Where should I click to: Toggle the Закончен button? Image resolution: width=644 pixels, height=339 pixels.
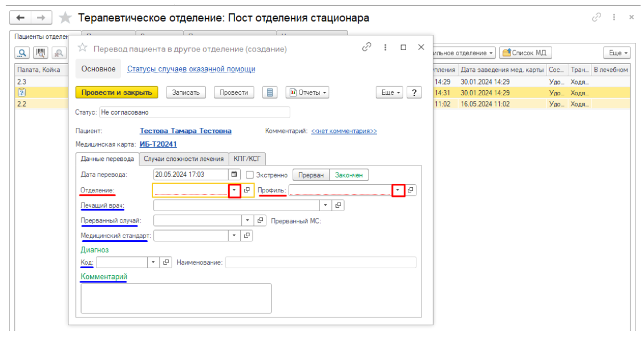(x=349, y=175)
